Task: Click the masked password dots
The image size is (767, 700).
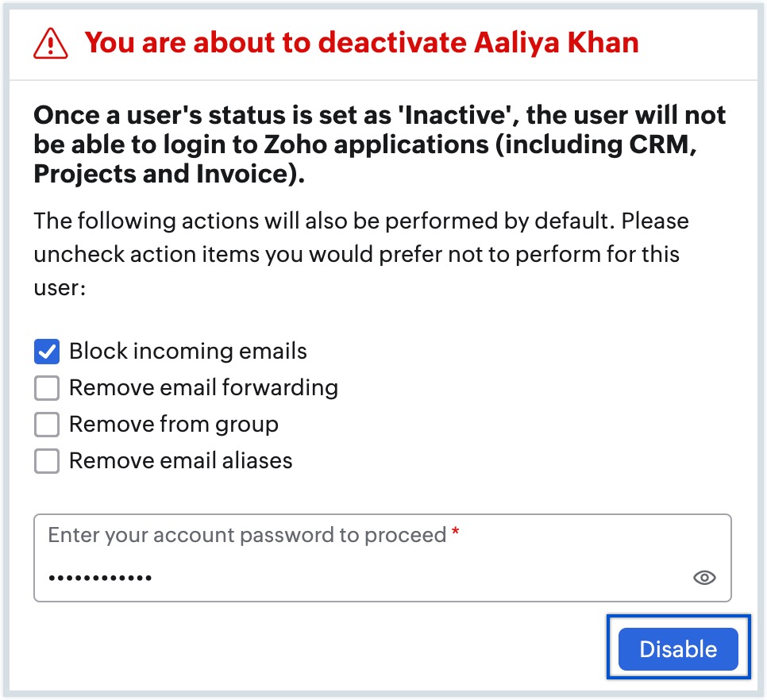Action: (100, 578)
